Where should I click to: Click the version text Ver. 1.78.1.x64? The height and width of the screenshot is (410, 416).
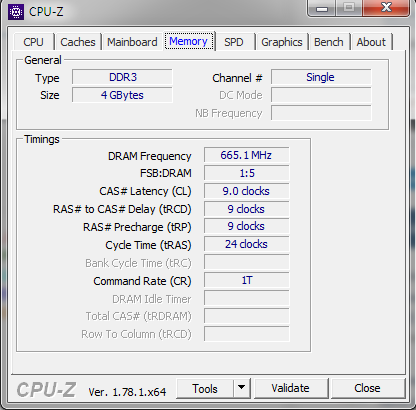[x=127, y=392]
